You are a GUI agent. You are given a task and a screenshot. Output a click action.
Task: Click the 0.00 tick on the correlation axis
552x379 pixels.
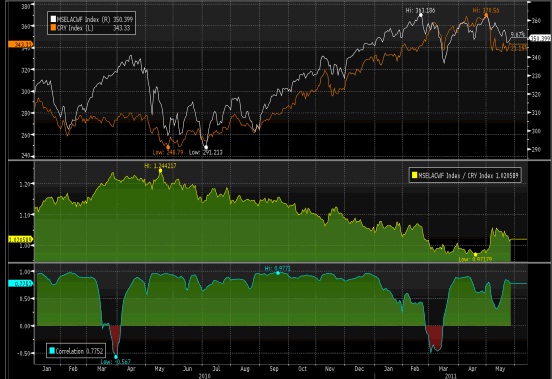coord(25,326)
